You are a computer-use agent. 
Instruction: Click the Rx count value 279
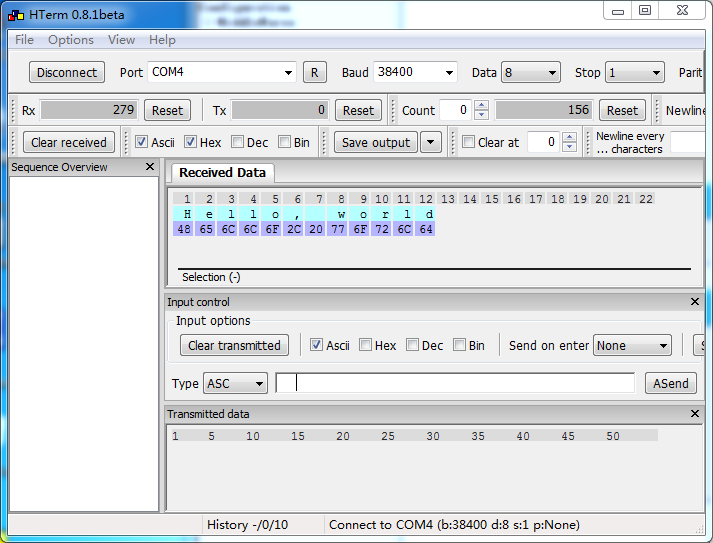coord(89,110)
